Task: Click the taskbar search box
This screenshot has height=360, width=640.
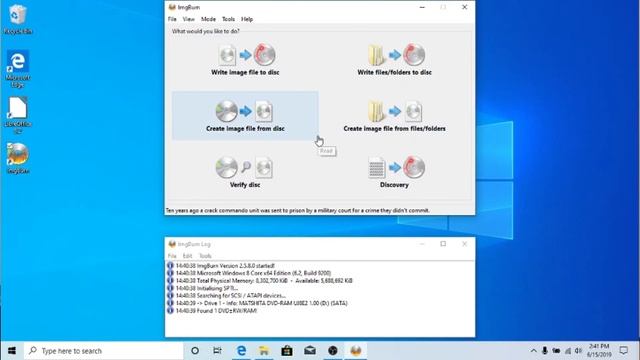Action: coord(104,351)
